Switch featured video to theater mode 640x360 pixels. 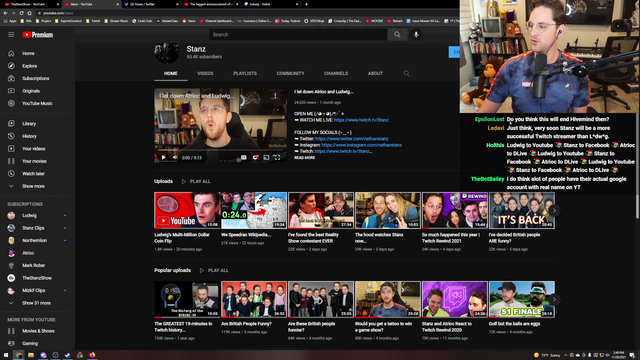coord(266,158)
